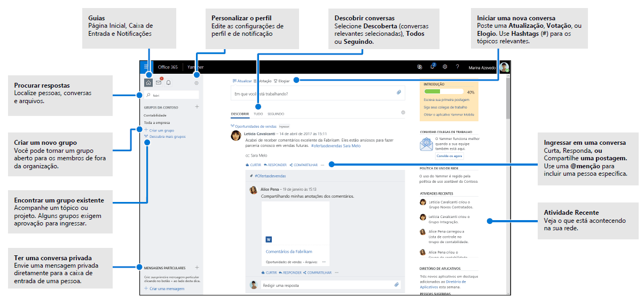Open the Contabilidade group
Image resolution: width=644 pixels, height=304 pixels.
155,115
